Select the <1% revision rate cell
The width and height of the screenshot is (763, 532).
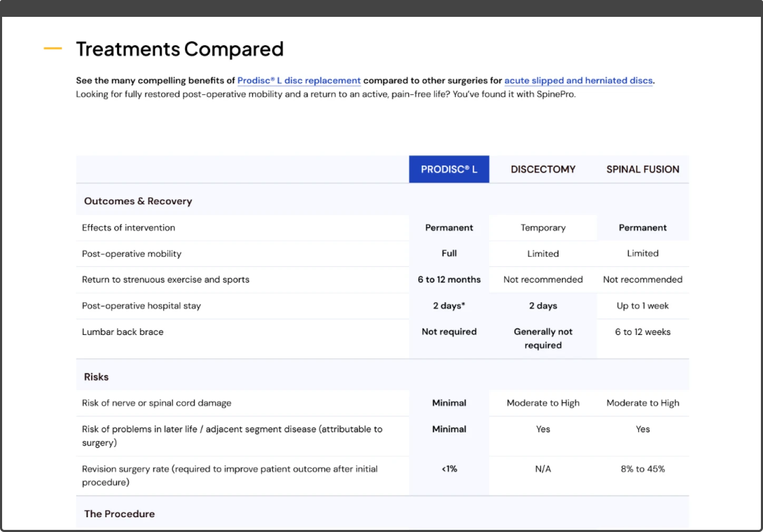pos(449,469)
